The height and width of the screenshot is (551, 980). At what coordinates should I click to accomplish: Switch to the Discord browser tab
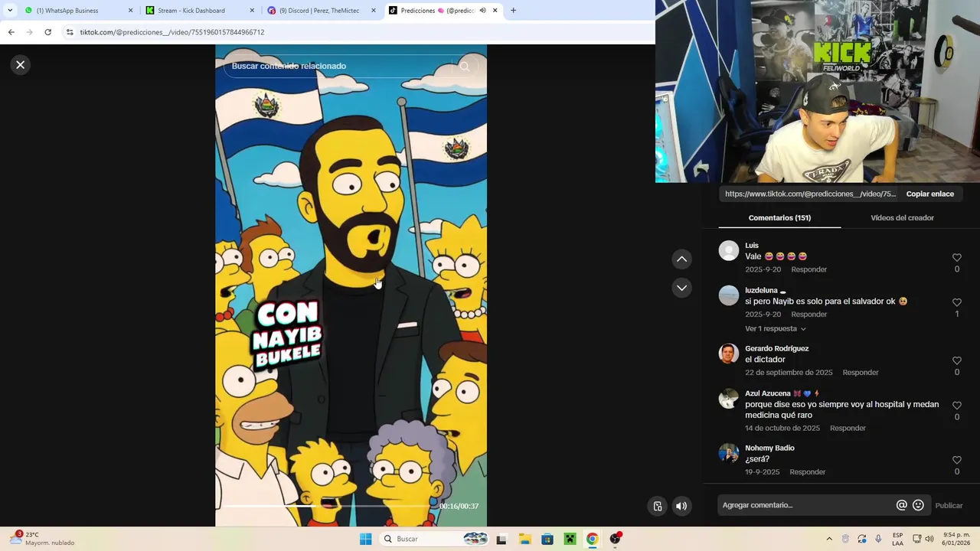coord(319,11)
